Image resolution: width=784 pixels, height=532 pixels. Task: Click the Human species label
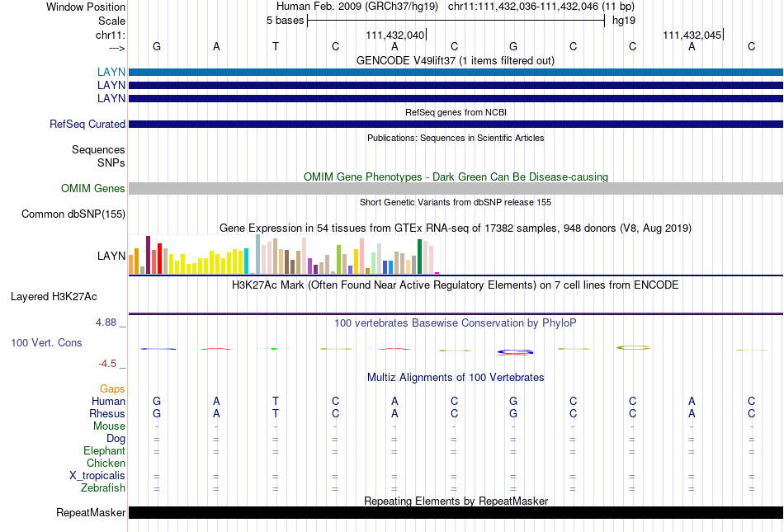pyautogui.click(x=108, y=401)
